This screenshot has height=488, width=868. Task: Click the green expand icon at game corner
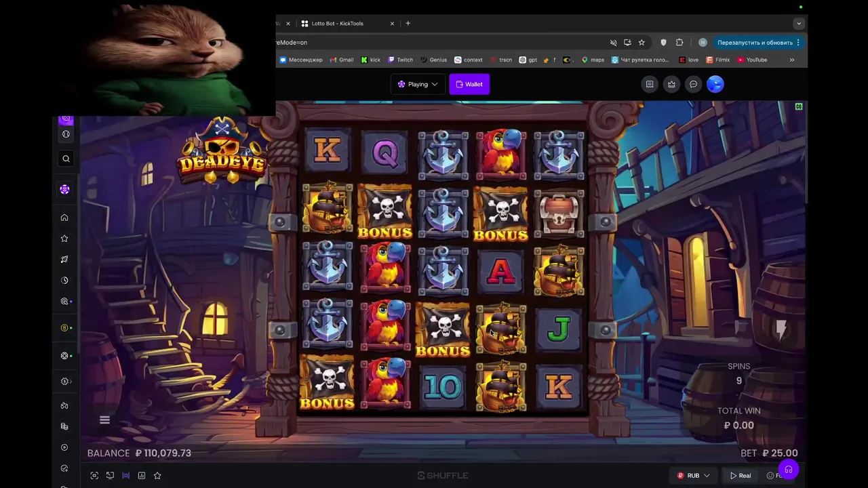(x=799, y=106)
